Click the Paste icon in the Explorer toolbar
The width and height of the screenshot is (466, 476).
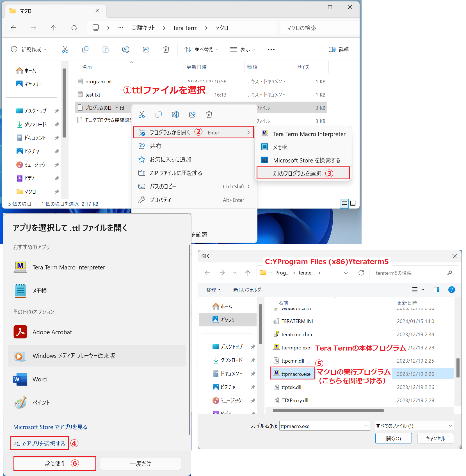[106, 49]
